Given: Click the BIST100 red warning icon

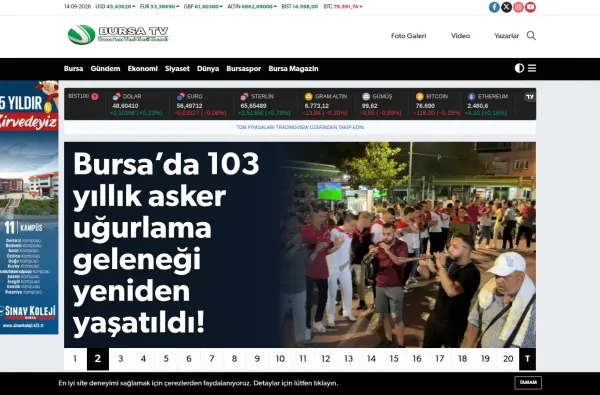Looking at the screenshot, I should (x=95, y=96).
